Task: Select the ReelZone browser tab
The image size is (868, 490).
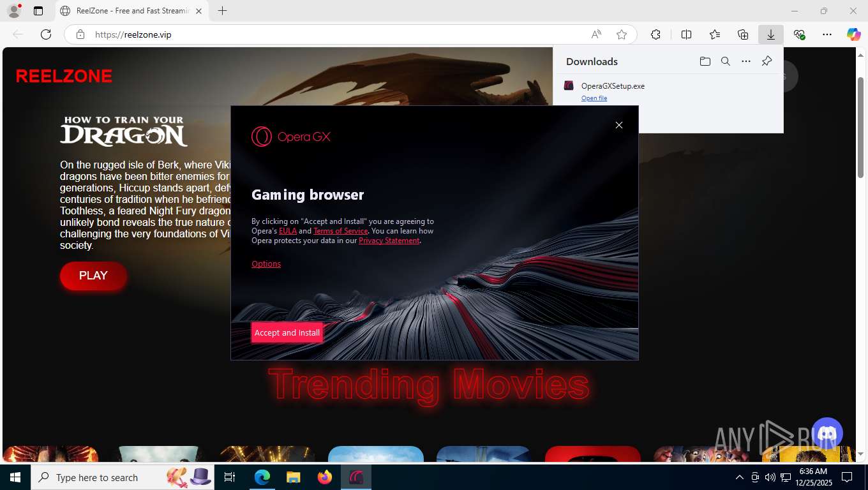Action: pos(132,11)
